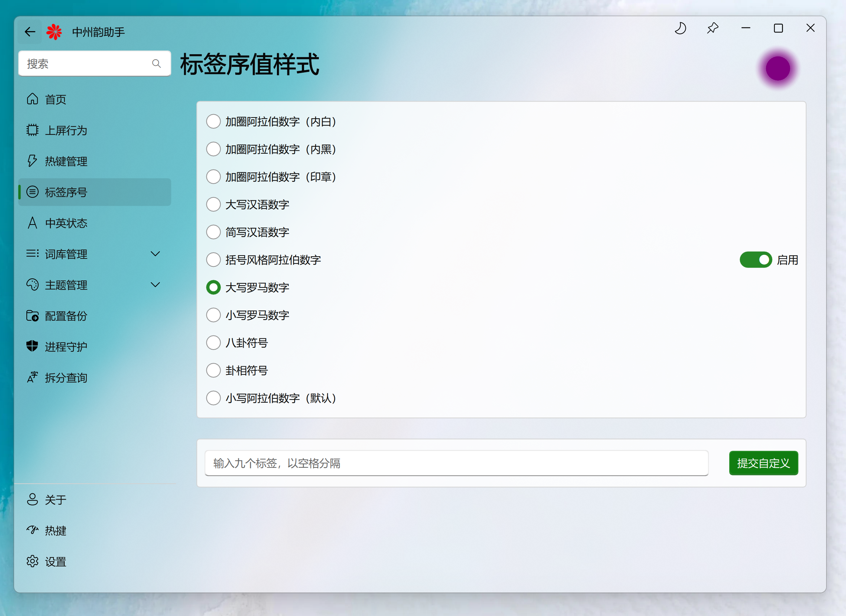Go to 热键管理 menu item

pos(66,161)
